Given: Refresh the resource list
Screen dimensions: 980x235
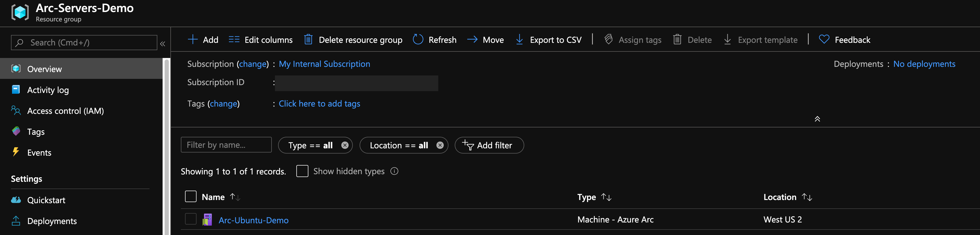Looking at the screenshot, I should (x=434, y=39).
